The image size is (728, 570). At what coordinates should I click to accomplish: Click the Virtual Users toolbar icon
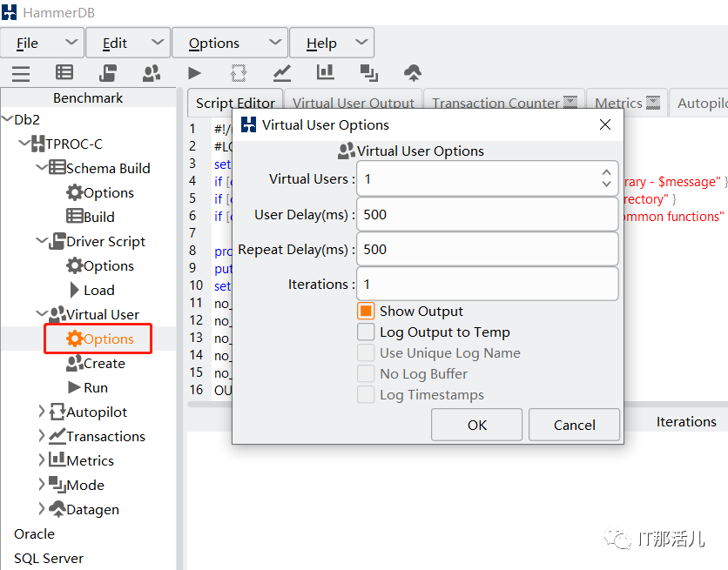pos(152,73)
